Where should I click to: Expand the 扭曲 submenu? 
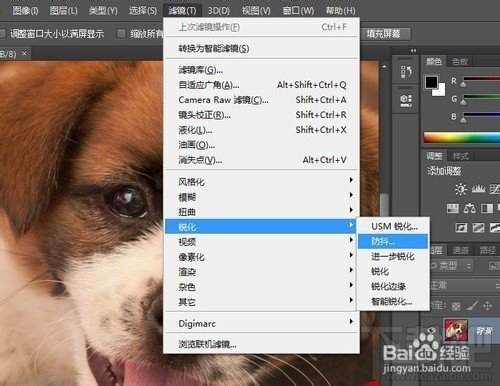[262, 212]
